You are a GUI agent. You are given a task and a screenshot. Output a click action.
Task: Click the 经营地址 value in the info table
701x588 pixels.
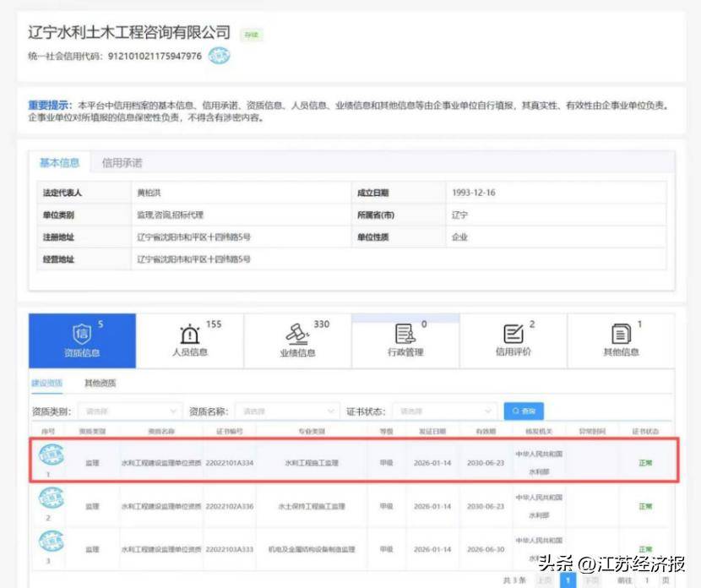(x=193, y=259)
